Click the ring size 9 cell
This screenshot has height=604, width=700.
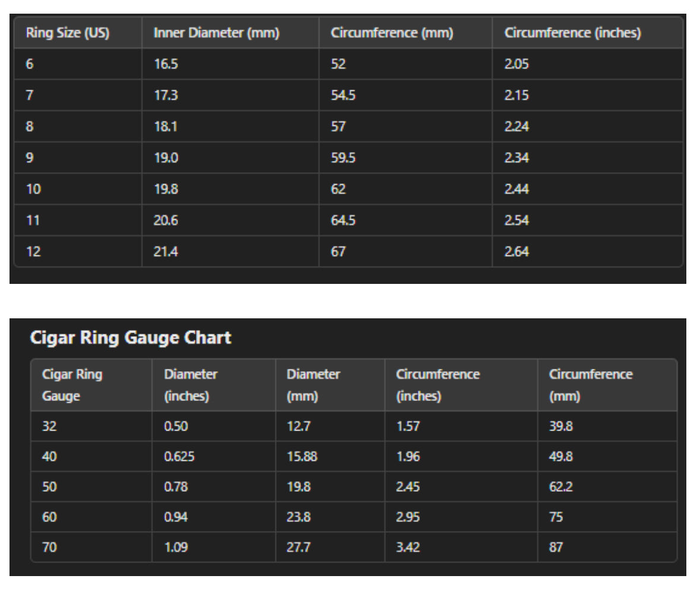pyautogui.click(x=30, y=158)
